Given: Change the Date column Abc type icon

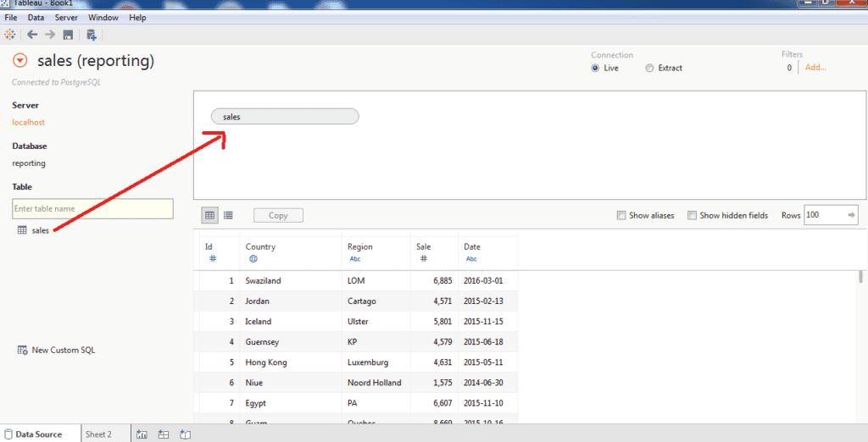Looking at the screenshot, I should [471, 258].
